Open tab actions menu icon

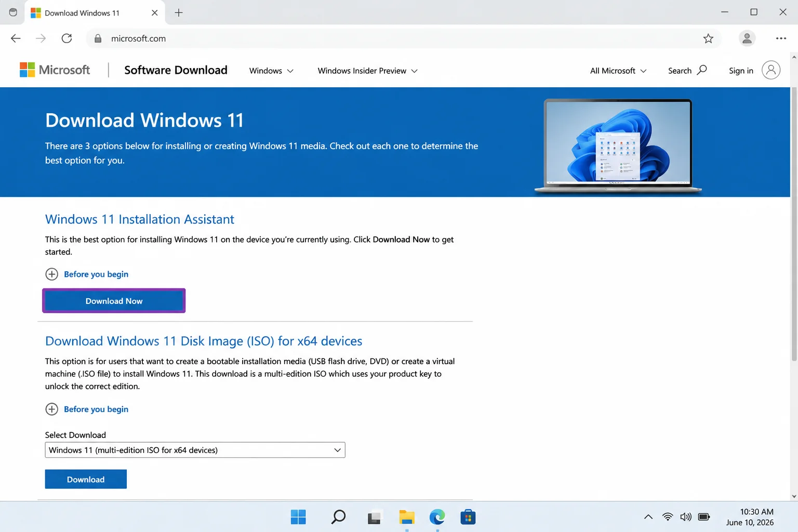[x=13, y=12]
